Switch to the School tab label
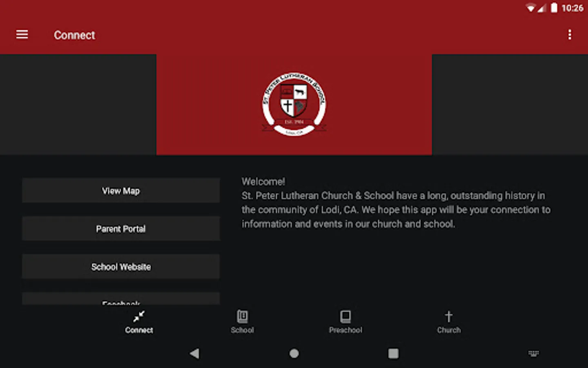Screen dimensions: 588x368 (242, 330)
